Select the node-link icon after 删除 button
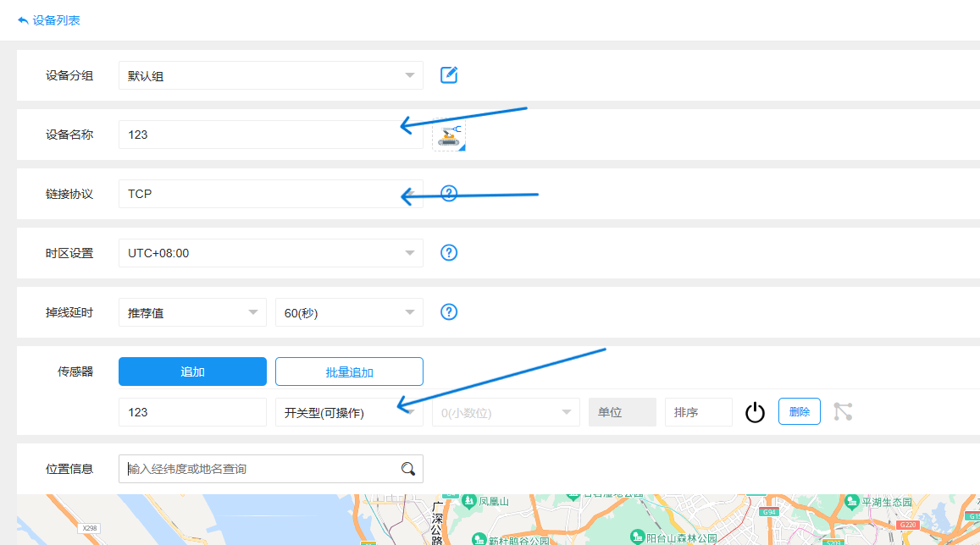Viewport: 980px width, 545px height. point(843,411)
